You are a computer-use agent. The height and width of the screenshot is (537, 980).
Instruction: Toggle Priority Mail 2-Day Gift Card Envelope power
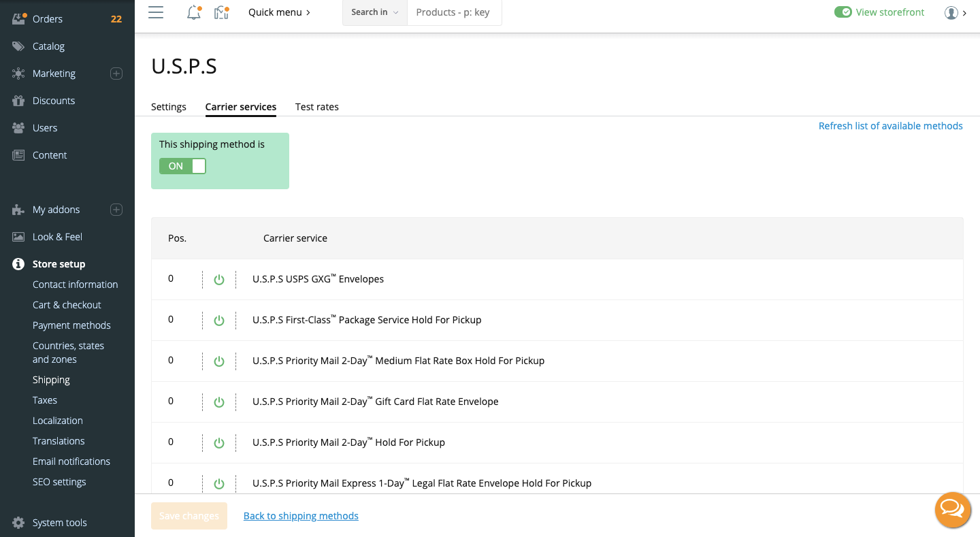point(219,402)
